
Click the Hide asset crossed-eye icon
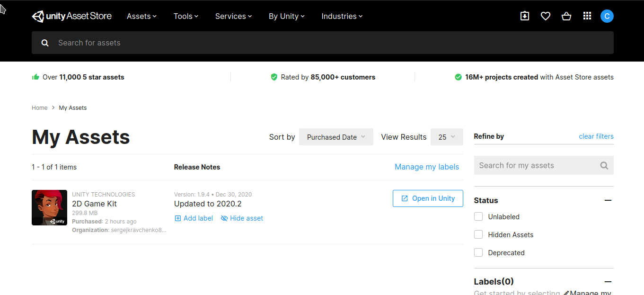(x=224, y=218)
